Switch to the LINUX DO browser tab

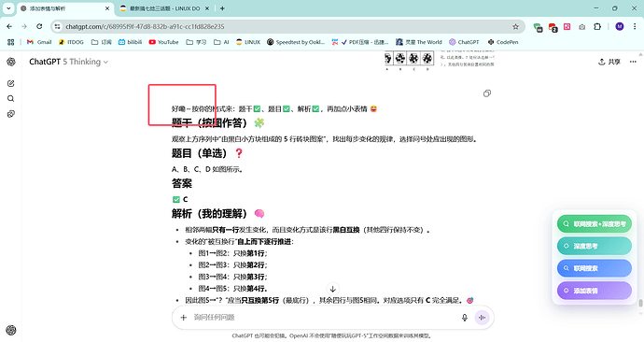(165, 8)
